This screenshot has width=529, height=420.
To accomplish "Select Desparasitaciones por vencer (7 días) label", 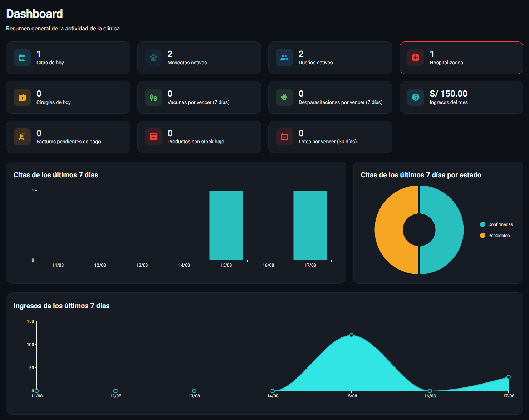I will [341, 102].
